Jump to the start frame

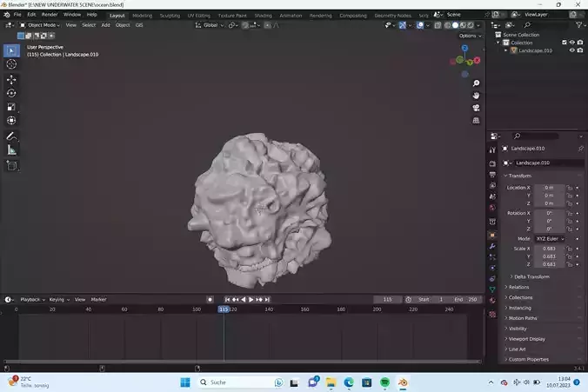click(x=227, y=300)
